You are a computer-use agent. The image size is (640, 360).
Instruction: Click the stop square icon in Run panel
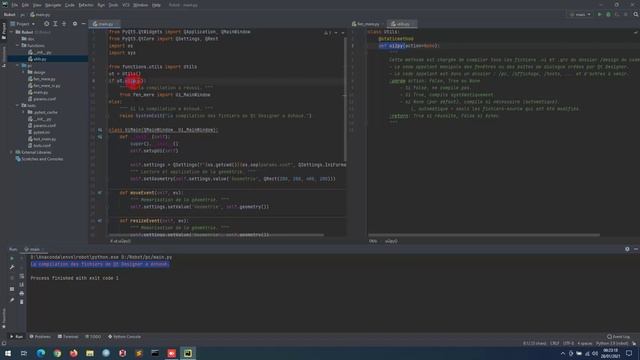click(x=12, y=289)
